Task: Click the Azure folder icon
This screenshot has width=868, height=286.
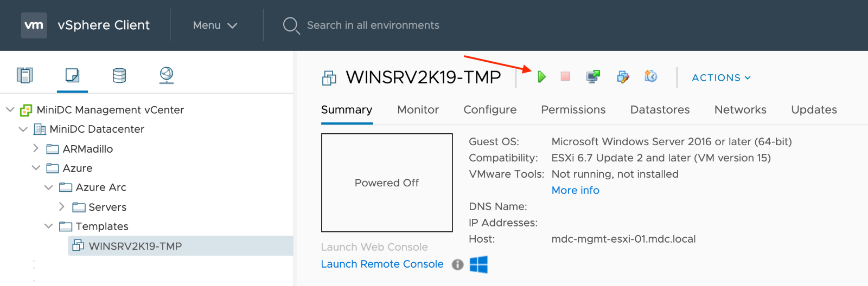Action: tap(53, 168)
